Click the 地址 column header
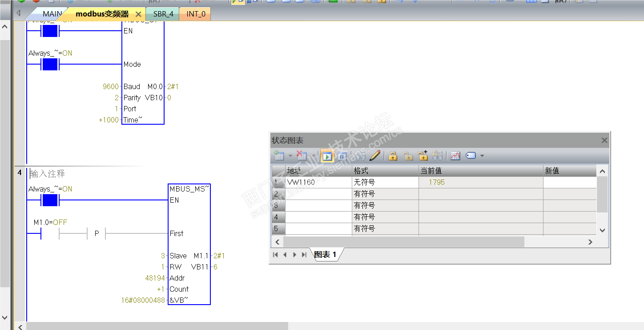This screenshot has height=330, width=644. tap(318, 171)
